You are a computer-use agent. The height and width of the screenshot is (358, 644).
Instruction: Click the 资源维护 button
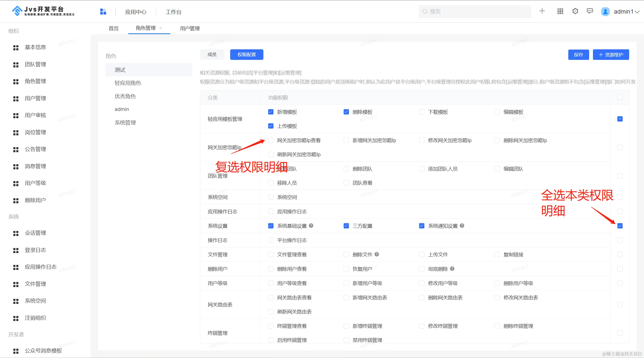[x=611, y=55]
